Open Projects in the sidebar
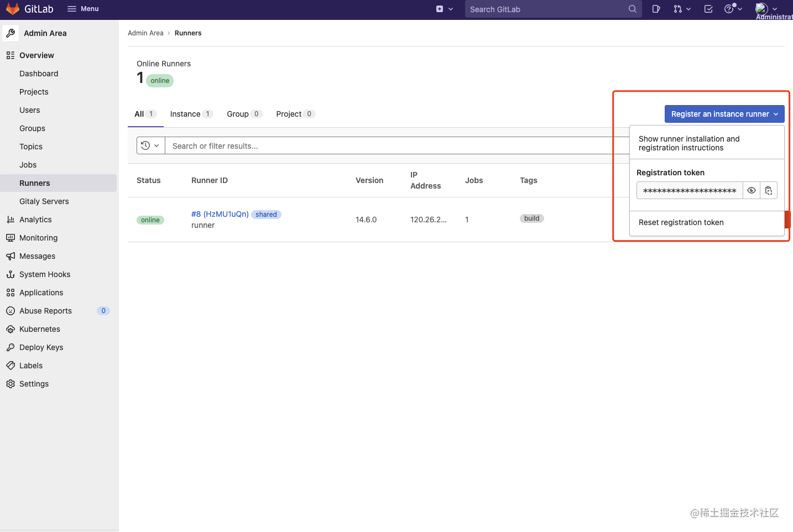The width and height of the screenshot is (793, 532). point(34,92)
